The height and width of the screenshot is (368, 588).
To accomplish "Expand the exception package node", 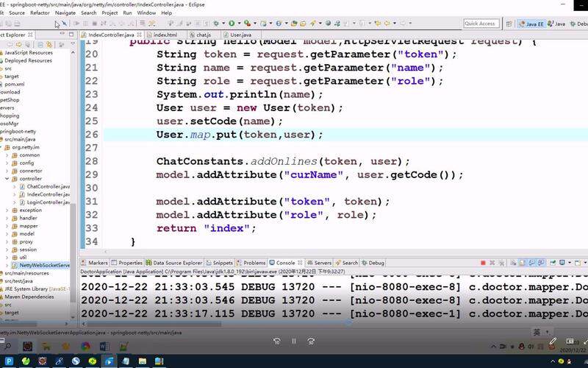I will (x=7, y=210).
